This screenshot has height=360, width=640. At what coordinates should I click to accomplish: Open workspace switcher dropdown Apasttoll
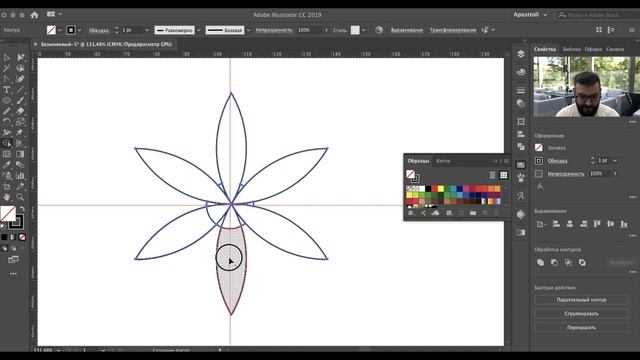click(530, 15)
